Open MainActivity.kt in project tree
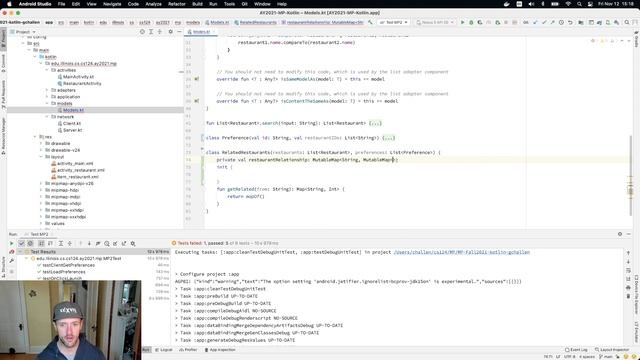Image resolution: width=640 pixels, height=360 pixels. [x=78, y=77]
